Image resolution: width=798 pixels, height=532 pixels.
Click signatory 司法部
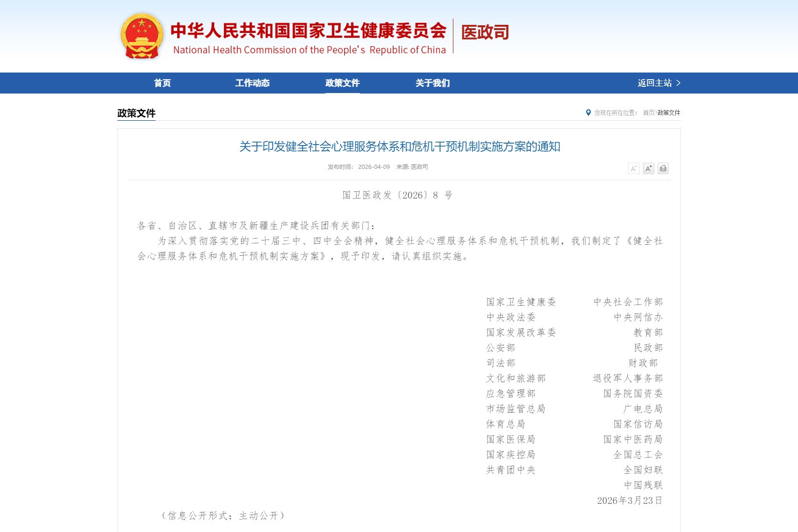pos(501,363)
